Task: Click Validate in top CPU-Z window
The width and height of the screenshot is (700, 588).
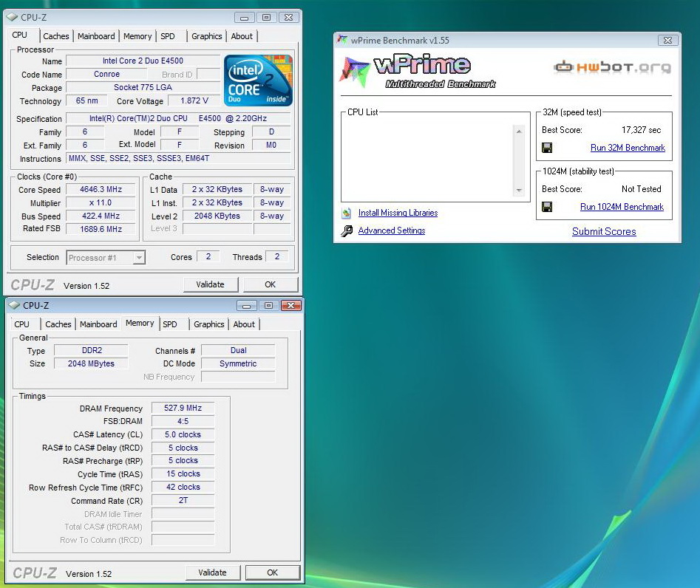Action: (210, 284)
